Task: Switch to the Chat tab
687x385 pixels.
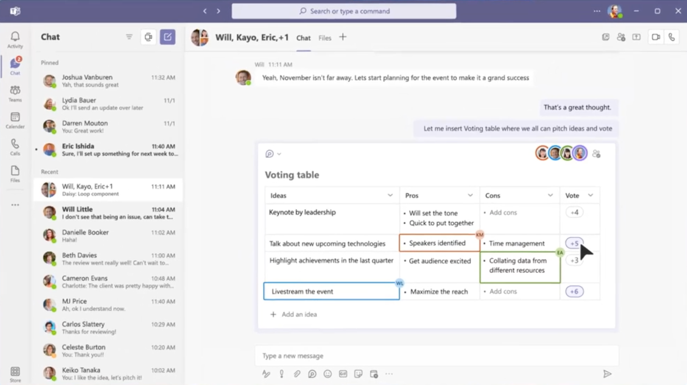Action: pyautogui.click(x=303, y=38)
